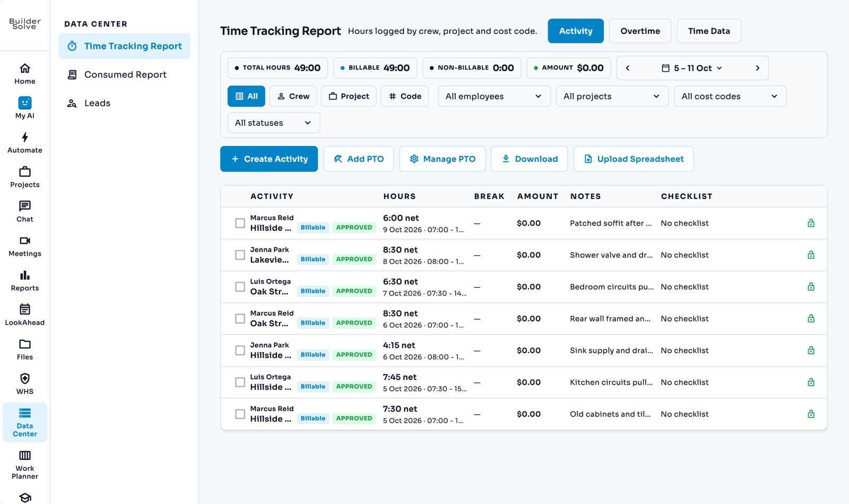Open the Chat section
The width and height of the screenshot is (849, 504).
(25, 212)
